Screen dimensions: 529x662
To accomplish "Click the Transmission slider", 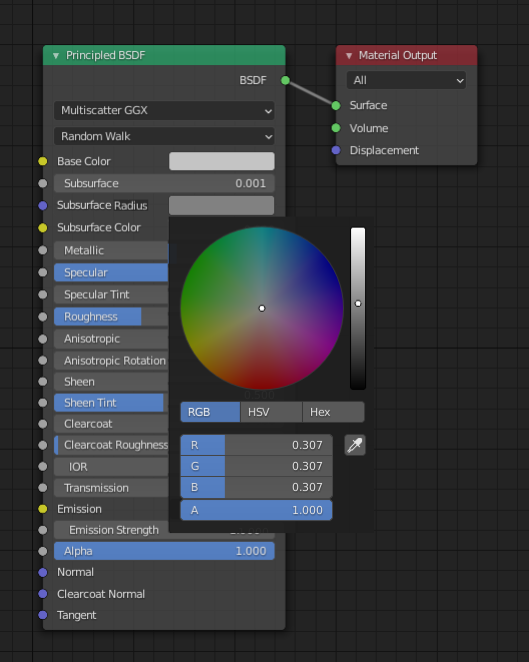I will (x=111, y=488).
